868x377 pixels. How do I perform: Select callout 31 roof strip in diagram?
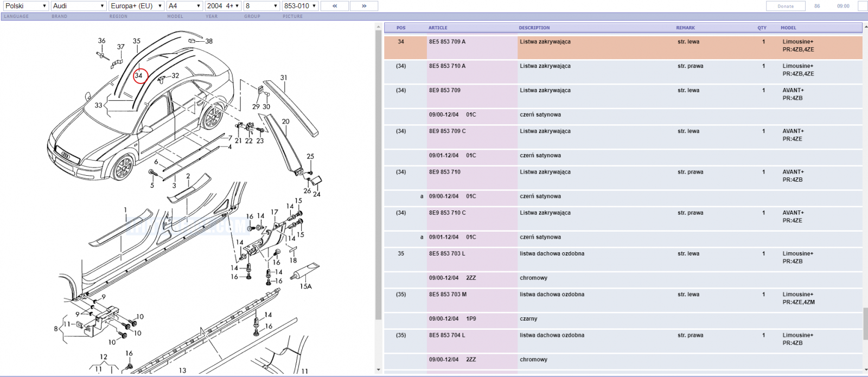(284, 78)
